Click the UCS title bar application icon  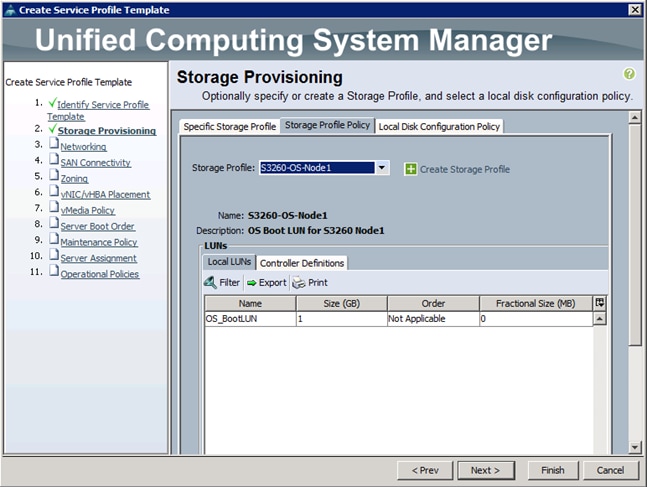click(x=10, y=10)
